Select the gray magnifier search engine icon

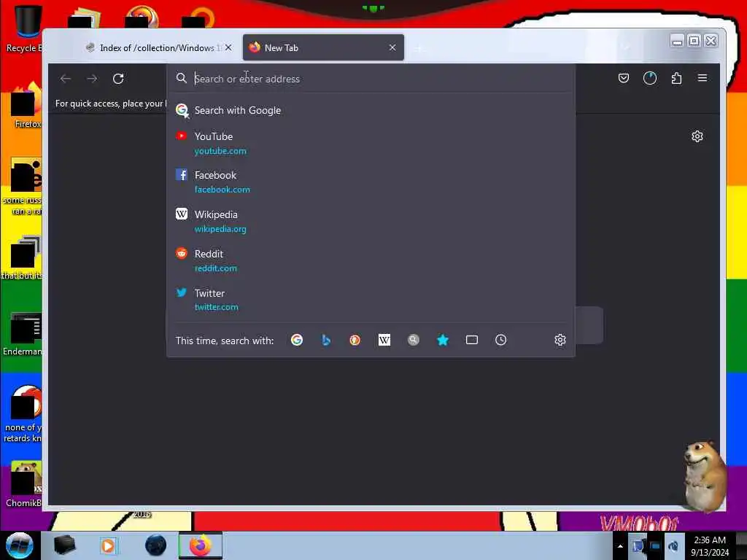(x=414, y=340)
